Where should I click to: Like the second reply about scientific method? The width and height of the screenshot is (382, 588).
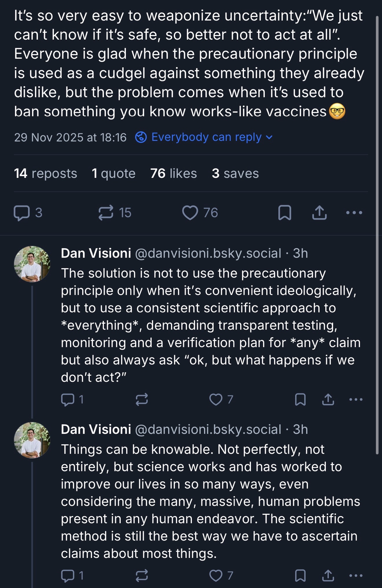click(216, 575)
